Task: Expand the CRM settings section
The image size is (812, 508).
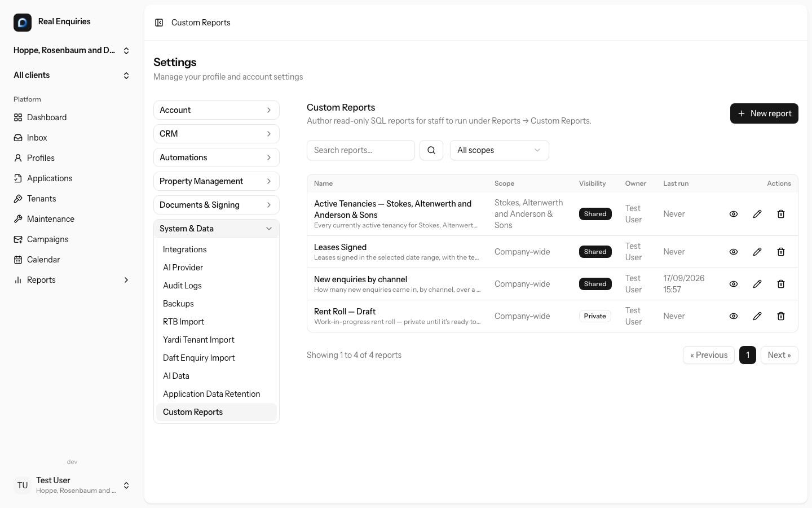Action: click(217, 134)
